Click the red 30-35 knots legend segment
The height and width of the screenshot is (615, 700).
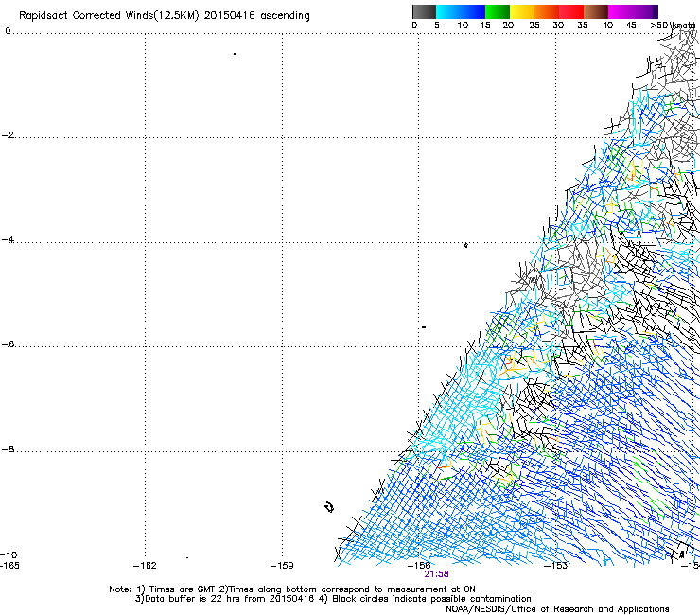tap(571, 11)
